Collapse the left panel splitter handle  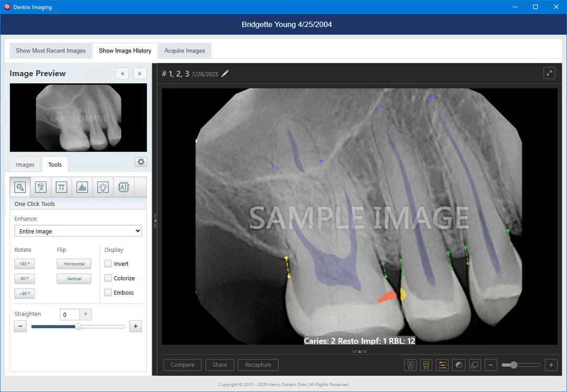tap(155, 220)
